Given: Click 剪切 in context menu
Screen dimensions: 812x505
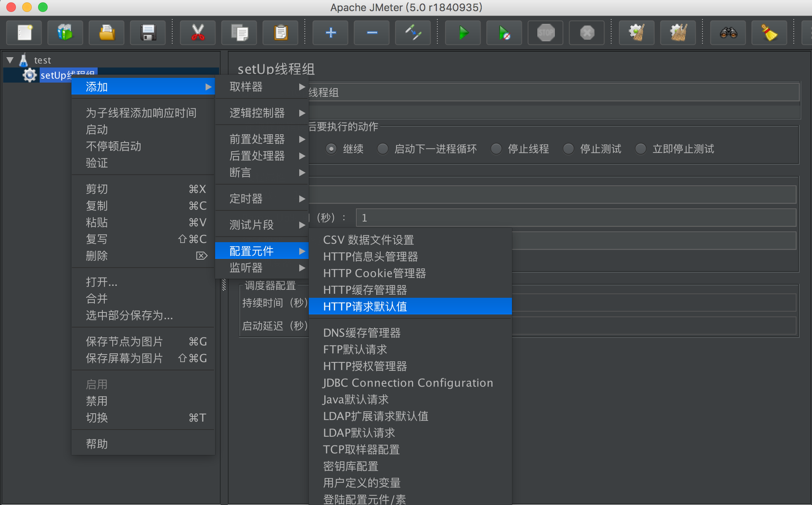Looking at the screenshot, I should 143,189.
